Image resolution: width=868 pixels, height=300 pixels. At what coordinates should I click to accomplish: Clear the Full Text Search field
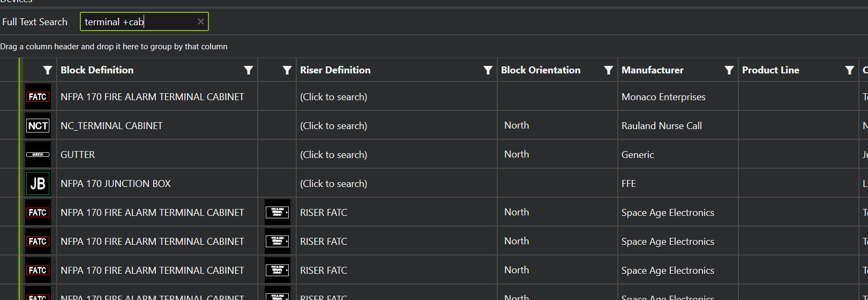click(201, 21)
